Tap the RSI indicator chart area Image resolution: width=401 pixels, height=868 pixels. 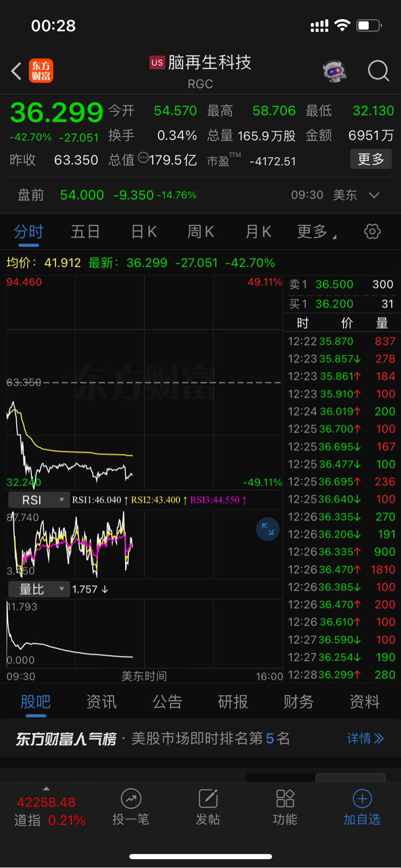coord(144,544)
